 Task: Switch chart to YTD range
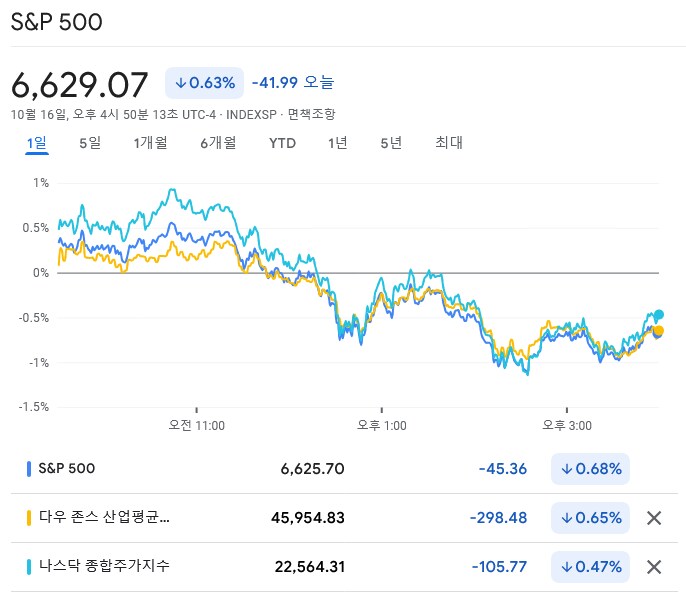(x=282, y=143)
